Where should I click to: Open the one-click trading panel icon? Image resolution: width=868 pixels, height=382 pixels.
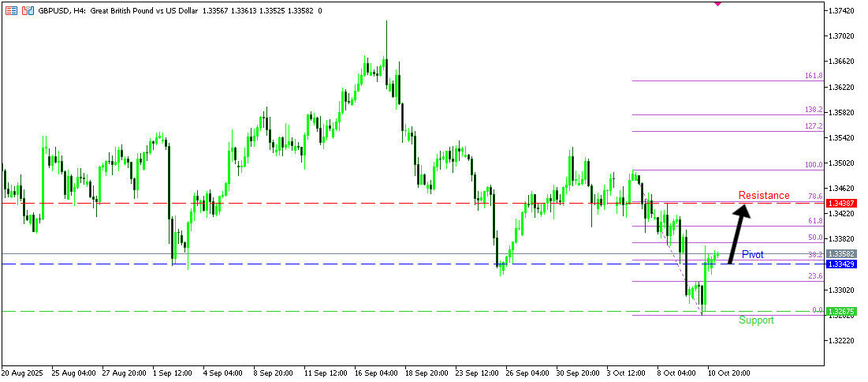tap(11, 11)
